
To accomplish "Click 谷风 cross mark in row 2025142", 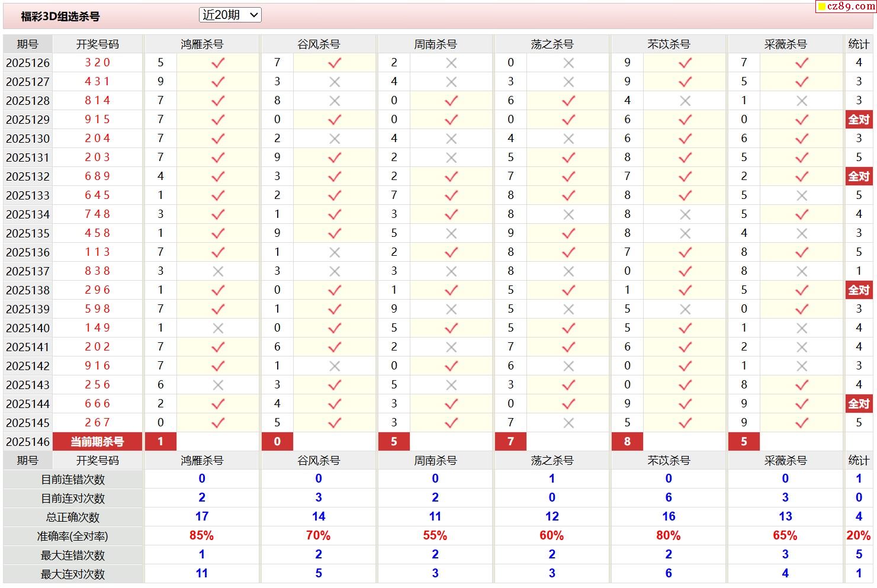I will point(335,366).
